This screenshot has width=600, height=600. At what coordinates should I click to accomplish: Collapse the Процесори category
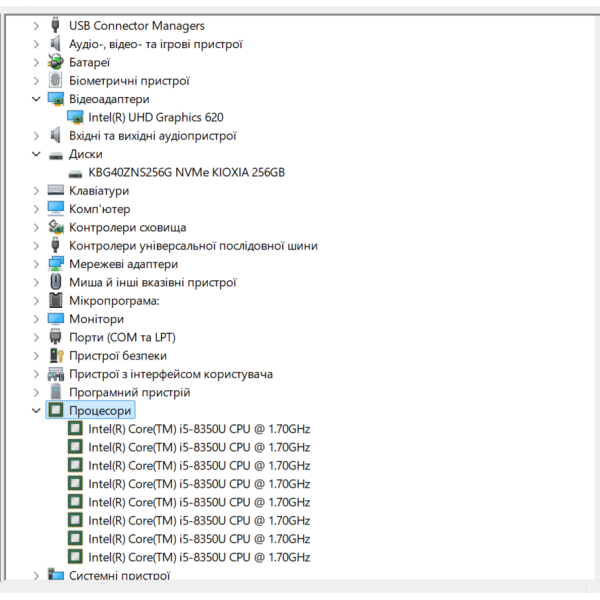pos(36,411)
